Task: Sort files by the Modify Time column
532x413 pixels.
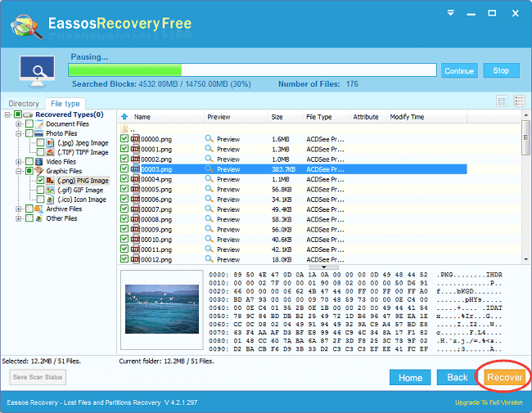Action: [x=407, y=117]
